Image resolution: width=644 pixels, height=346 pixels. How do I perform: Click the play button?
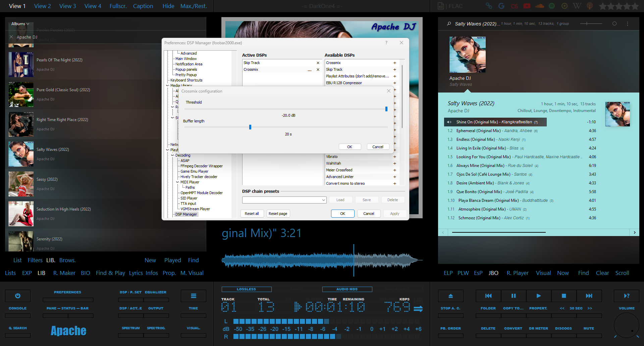point(539,296)
